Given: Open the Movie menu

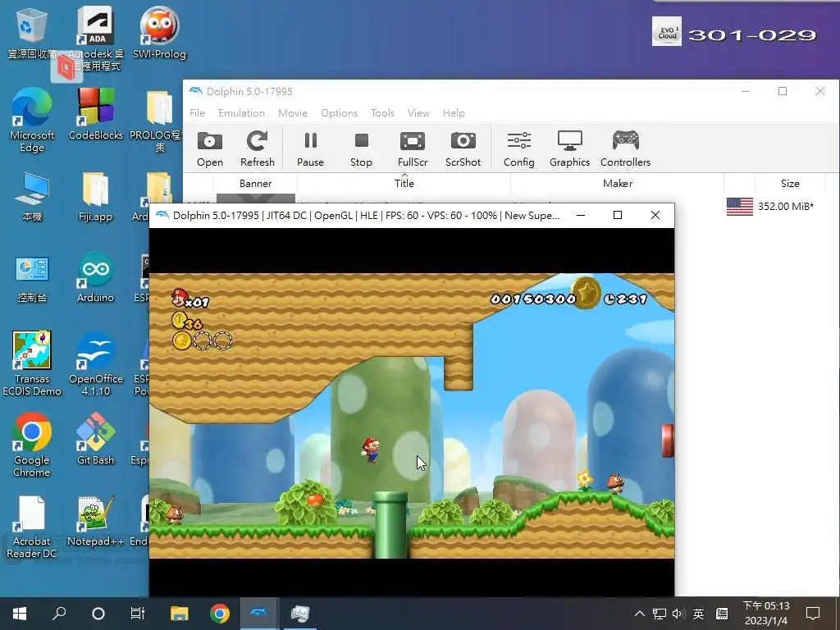Looking at the screenshot, I should [x=293, y=113].
